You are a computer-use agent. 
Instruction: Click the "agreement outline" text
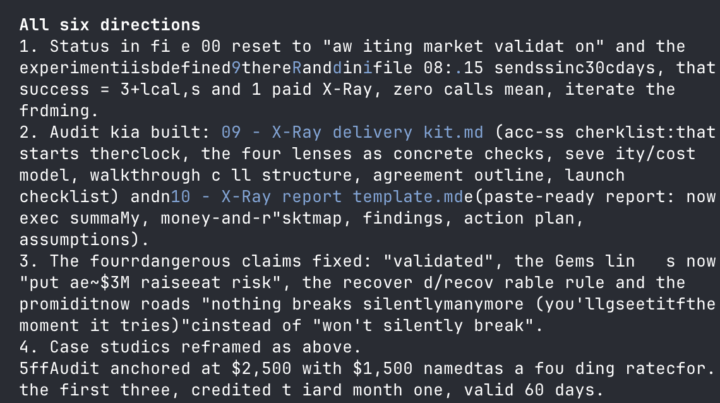coord(458,175)
